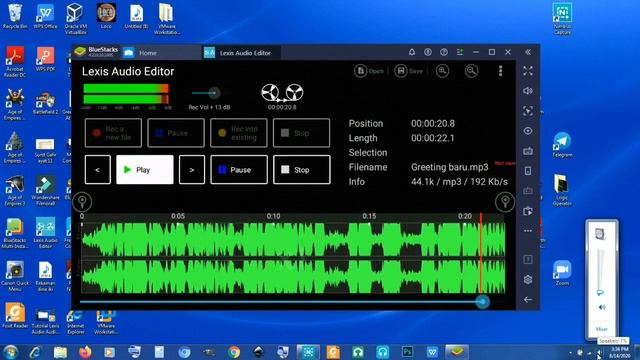Open Google Chrome from the taskbar

[x=234, y=352]
